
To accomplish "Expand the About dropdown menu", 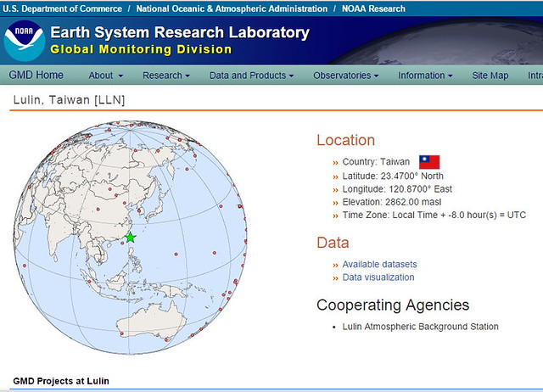I will coord(105,76).
